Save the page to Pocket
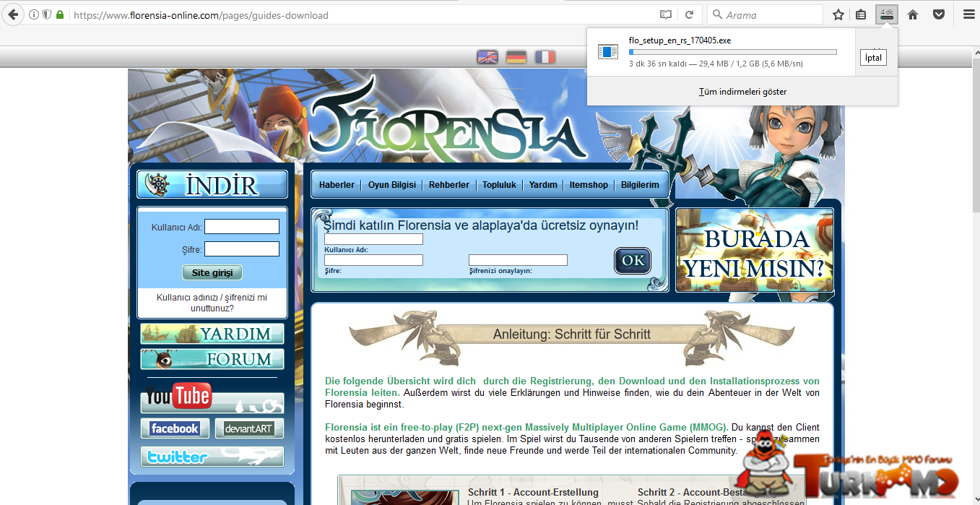The width and height of the screenshot is (980, 505). 939,15
